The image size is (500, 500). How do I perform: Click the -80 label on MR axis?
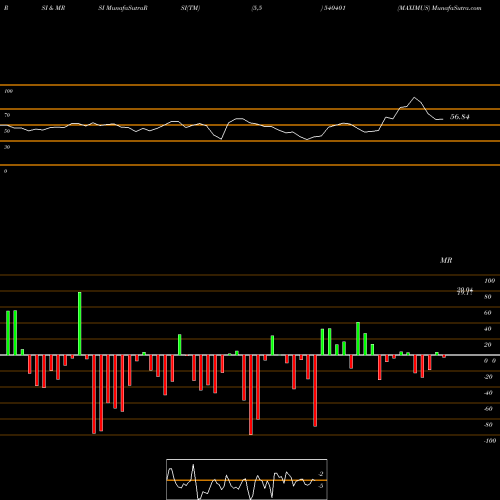[x=488, y=425]
